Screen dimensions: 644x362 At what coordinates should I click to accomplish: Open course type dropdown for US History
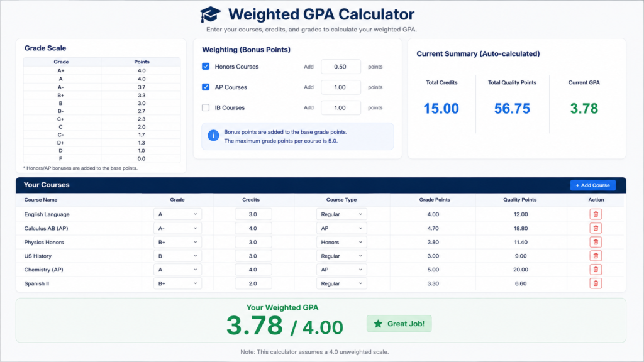pos(341,256)
